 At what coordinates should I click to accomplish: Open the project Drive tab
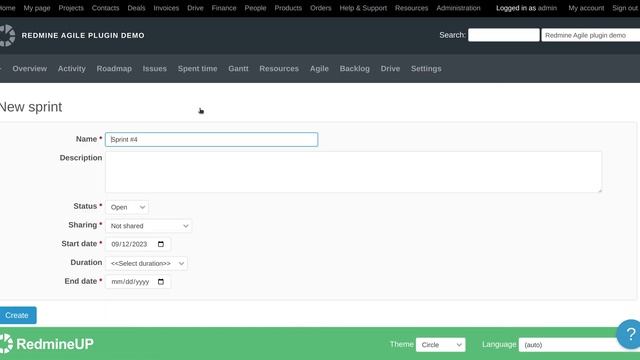tap(390, 69)
